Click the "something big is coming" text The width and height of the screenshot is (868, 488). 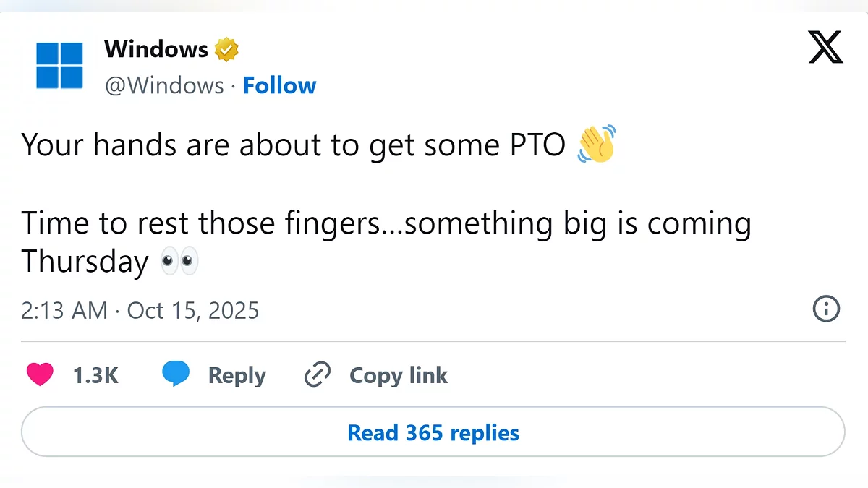[x=577, y=223]
